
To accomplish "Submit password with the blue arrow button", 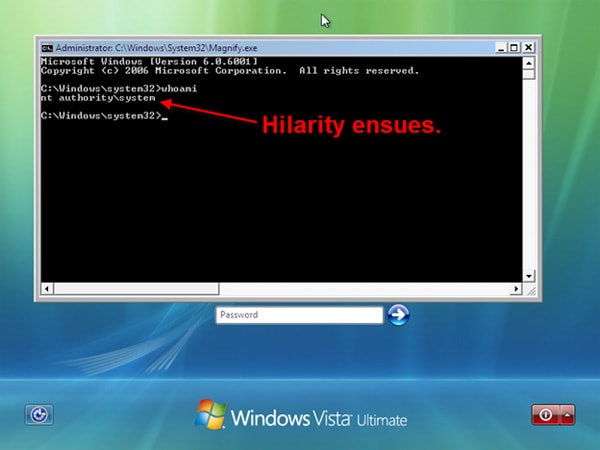I will pyautogui.click(x=398, y=315).
